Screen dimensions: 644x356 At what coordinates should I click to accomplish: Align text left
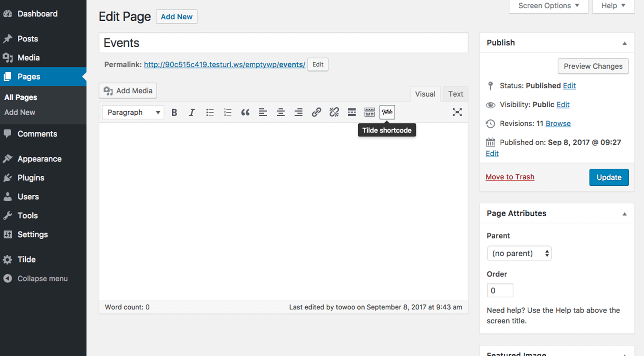click(x=263, y=112)
